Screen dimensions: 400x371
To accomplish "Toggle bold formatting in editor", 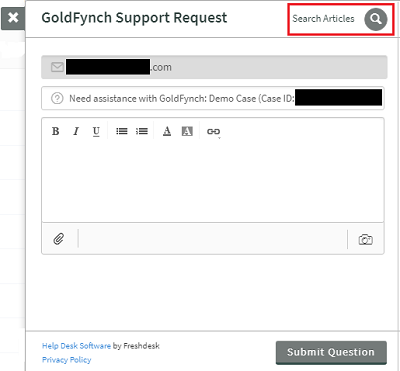I will coord(56,131).
